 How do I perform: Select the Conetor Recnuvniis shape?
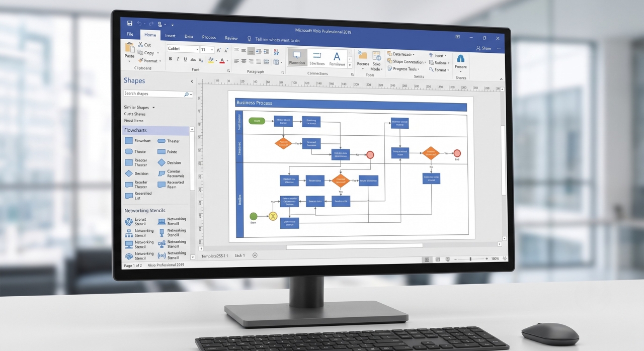tap(162, 173)
